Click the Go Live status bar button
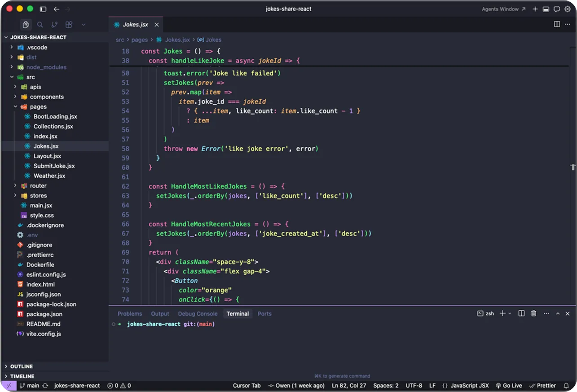This screenshot has width=577, height=392. click(509, 385)
